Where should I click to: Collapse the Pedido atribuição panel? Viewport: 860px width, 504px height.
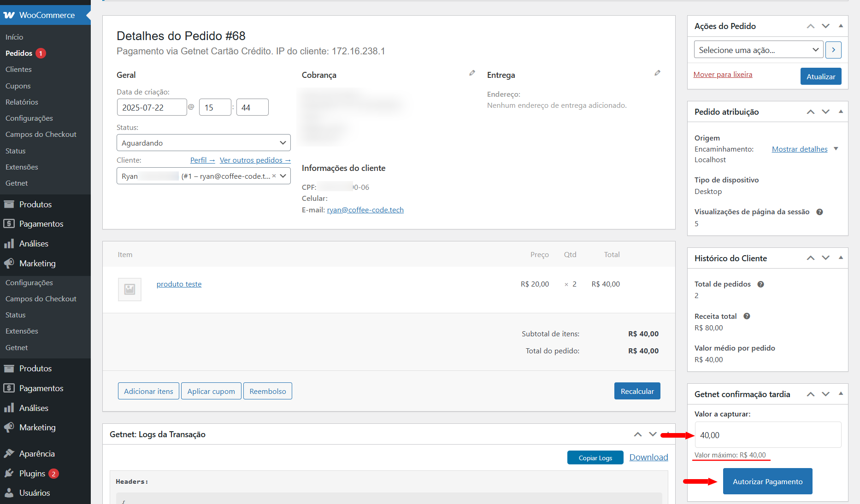pyautogui.click(x=841, y=111)
